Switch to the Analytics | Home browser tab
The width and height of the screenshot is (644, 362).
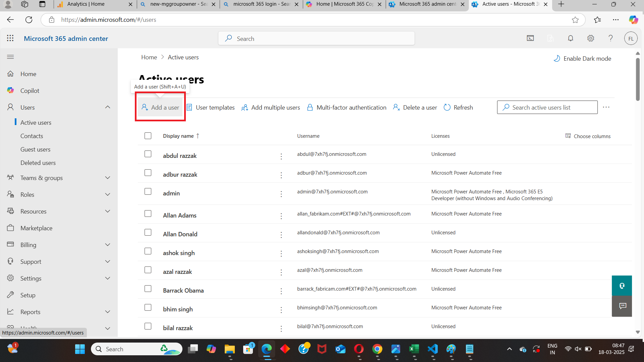click(86, 4)
